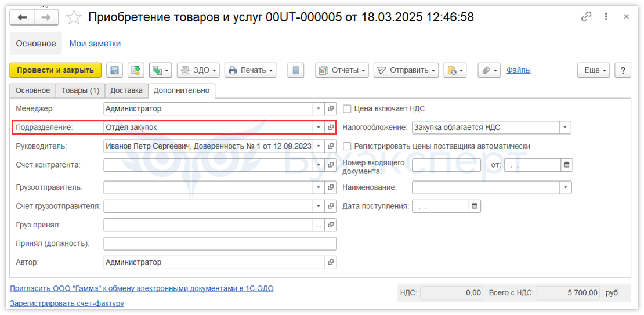This screenshot has height=315, width=644.
Task: Go back with the left arrow button
Action: pos(22,17)
